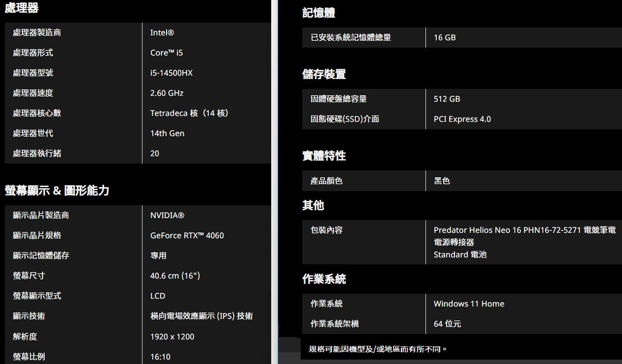Screen dimensions: 622x364
Task: Select the Tetradeca 核（14 核）value
Action: click(x=190, y=113)
